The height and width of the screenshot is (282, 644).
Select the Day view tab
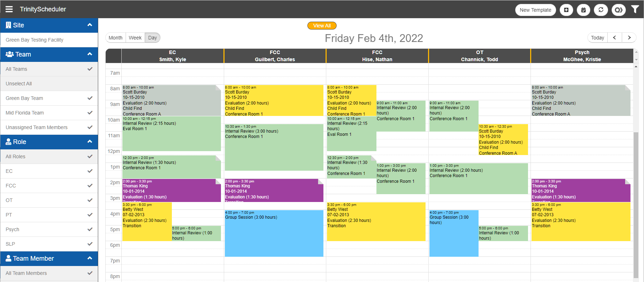tap(153, 38)
